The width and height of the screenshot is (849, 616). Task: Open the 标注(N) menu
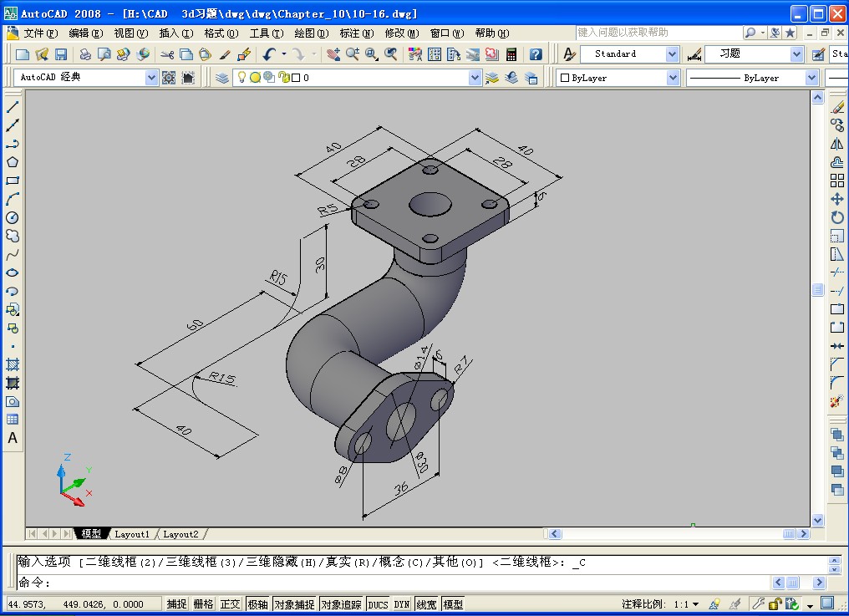(357, 33)
